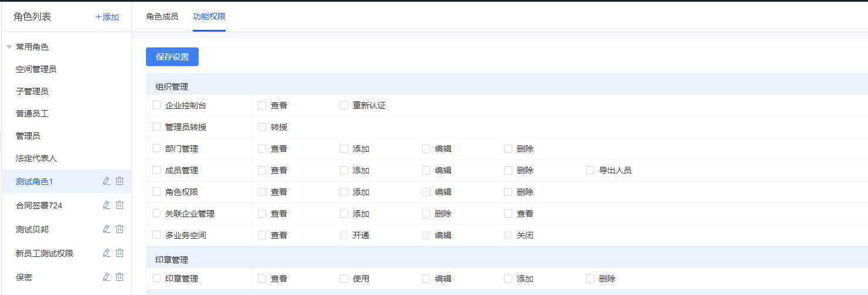Check the 关联企业管理 row checkbox
The width and height of the screenshot is (868, 295).
[x=156, y=214]
